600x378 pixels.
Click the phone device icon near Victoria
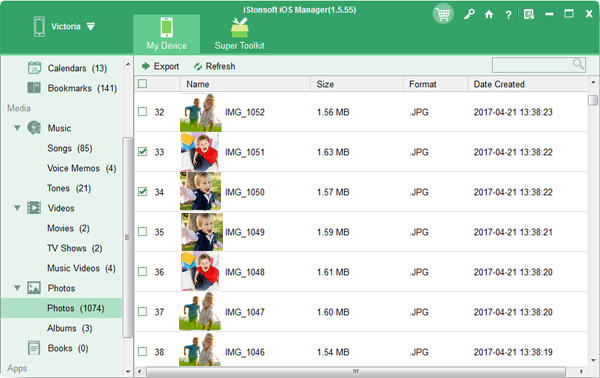39,26
